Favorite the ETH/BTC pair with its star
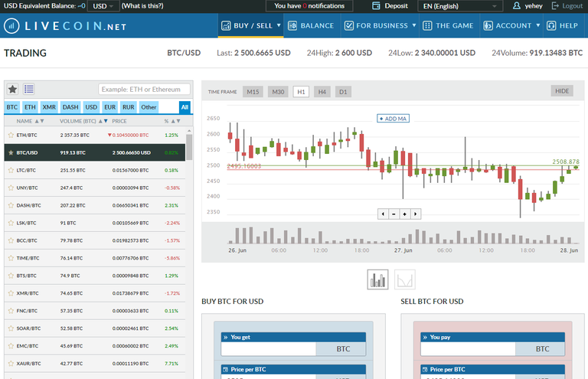This screenshot has width=588, height=379. pos(11,135)
